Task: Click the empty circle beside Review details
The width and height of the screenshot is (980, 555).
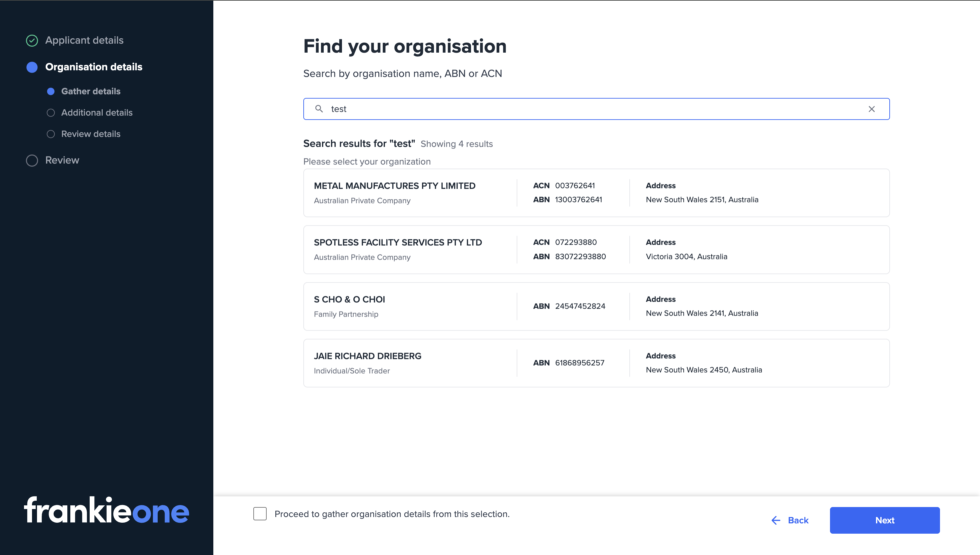Action: coord(51,134)
